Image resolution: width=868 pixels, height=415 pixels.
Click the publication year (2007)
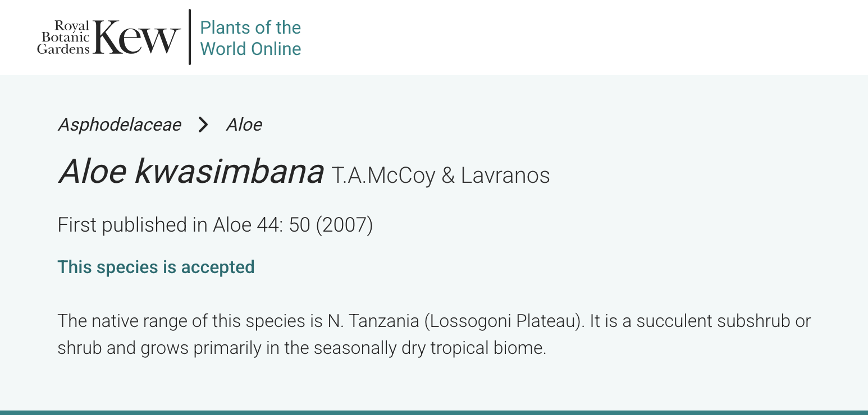click(344, 225)
